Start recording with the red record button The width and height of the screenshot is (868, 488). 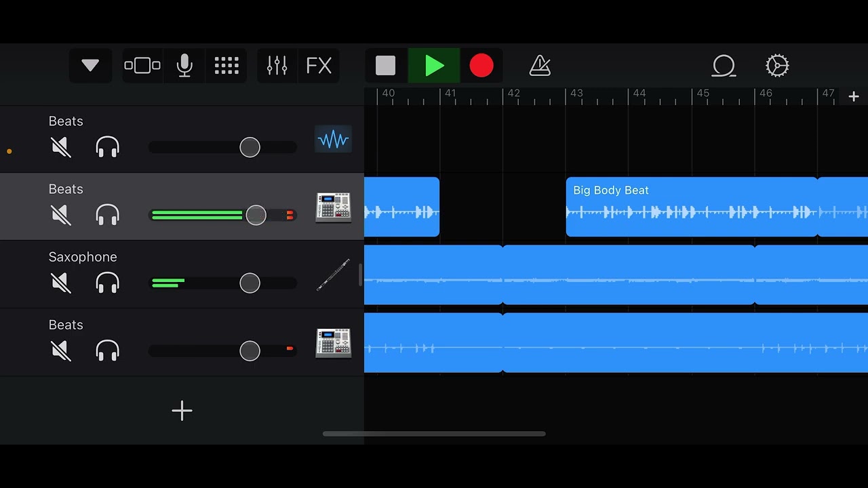click(x=481, y=66)
